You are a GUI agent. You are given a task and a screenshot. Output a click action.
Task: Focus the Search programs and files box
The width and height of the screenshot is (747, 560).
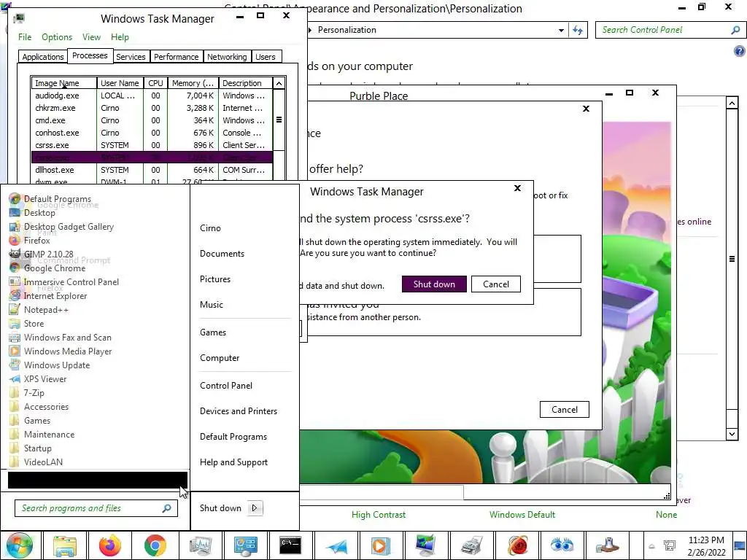pos(96,508)
